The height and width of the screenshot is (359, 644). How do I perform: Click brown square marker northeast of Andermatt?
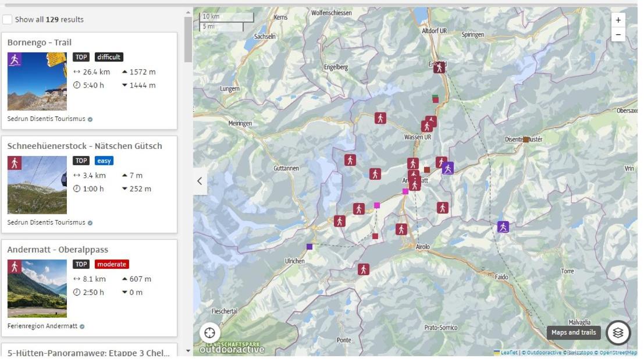427,170
